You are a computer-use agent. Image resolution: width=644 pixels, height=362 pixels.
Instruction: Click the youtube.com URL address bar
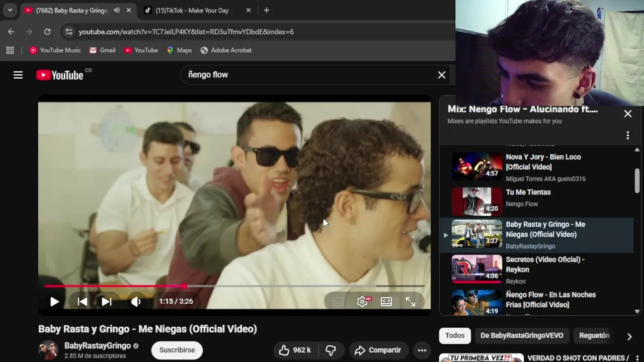[x=186, y=32]
